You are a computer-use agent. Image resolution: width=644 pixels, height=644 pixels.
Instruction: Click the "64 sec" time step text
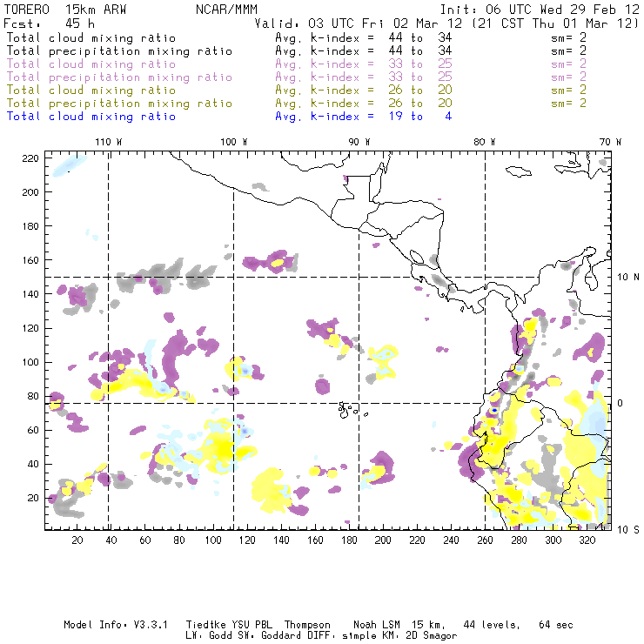point(556,625)
